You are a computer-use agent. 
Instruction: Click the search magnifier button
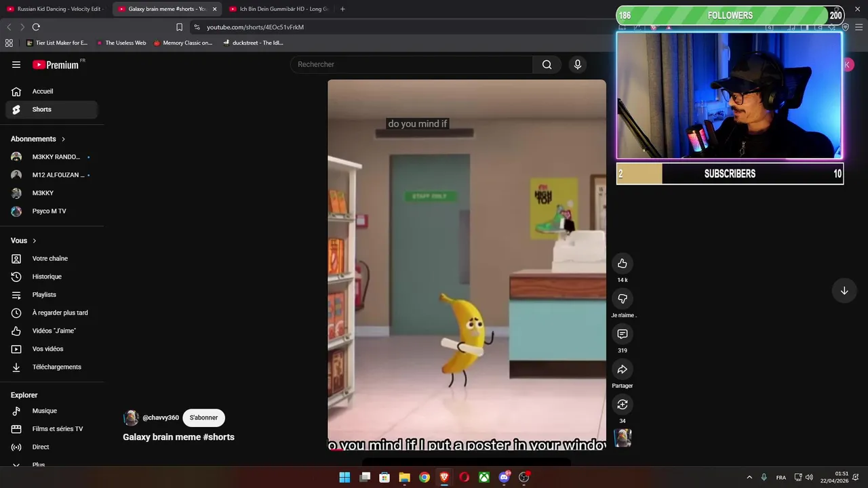tap(547, 64)
